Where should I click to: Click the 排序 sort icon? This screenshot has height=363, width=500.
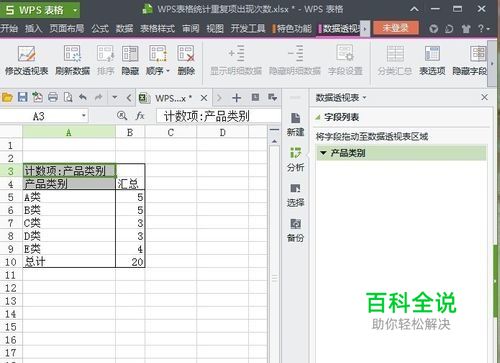106,54
